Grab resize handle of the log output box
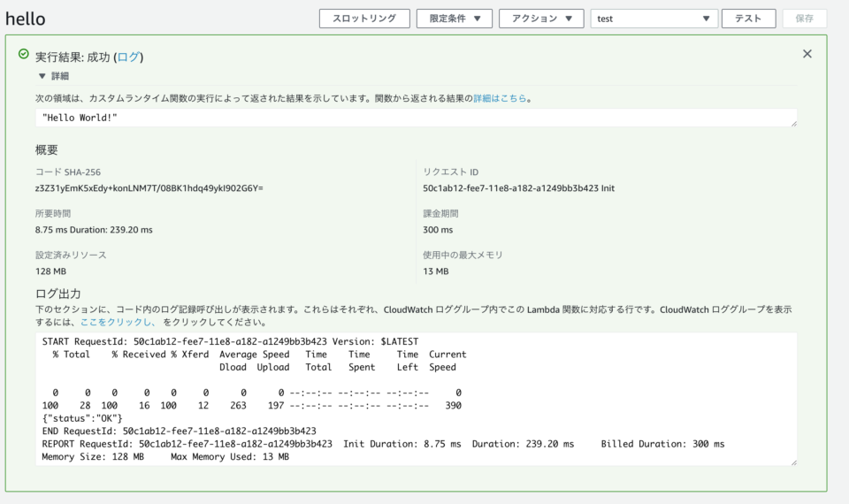The image size is (849, 504). coord(793,462)
